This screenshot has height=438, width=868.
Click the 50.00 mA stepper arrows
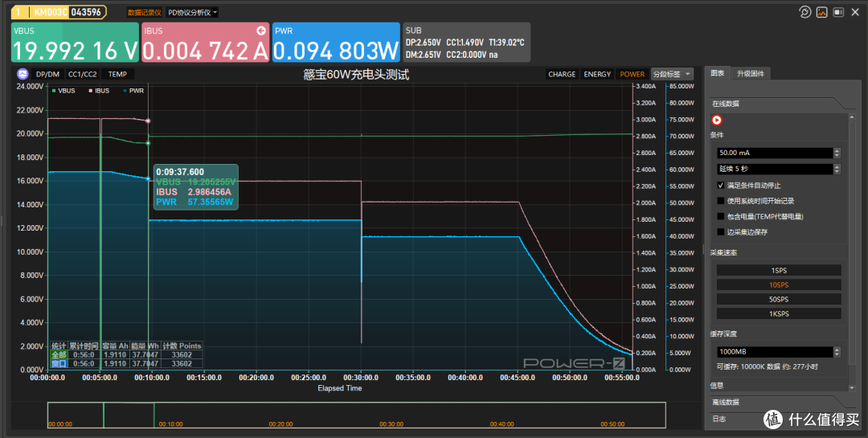(x=837, y=153)
